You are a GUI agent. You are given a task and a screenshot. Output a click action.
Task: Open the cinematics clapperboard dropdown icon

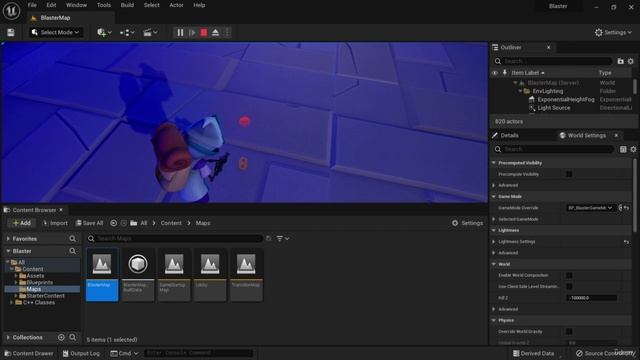tap(150, 33)
